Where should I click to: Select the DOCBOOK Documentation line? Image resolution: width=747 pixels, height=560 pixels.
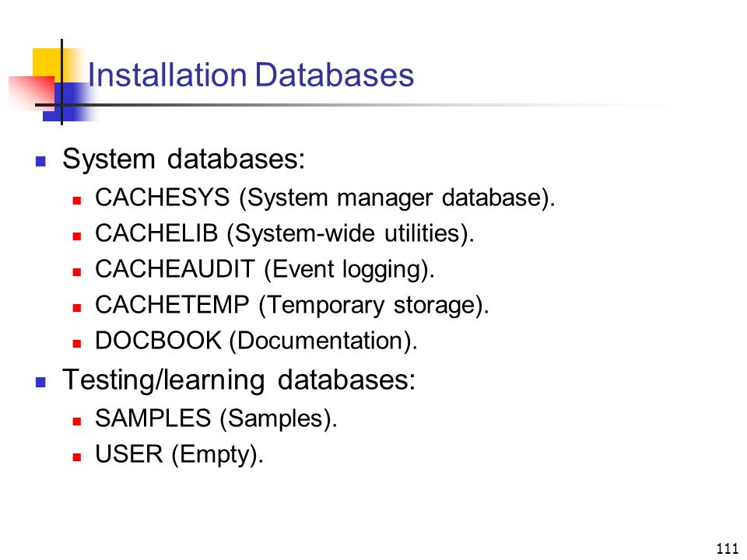[x=256, y=341]
